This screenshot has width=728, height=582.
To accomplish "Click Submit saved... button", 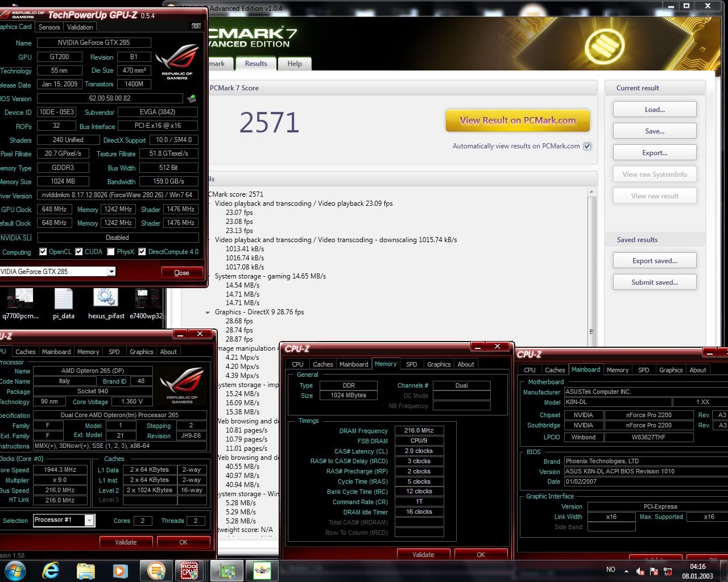I will [655, 282].
